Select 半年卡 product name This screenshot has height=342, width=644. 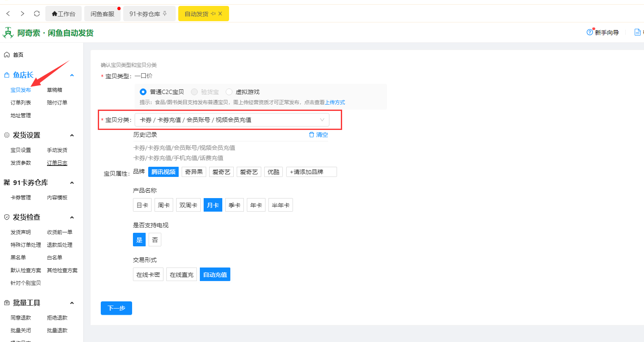click(281, 205)
